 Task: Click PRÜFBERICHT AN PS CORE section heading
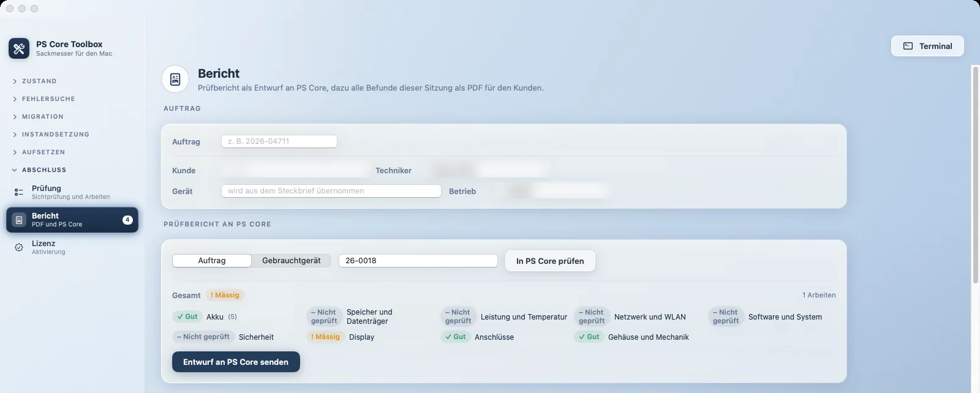coord(217,224)
